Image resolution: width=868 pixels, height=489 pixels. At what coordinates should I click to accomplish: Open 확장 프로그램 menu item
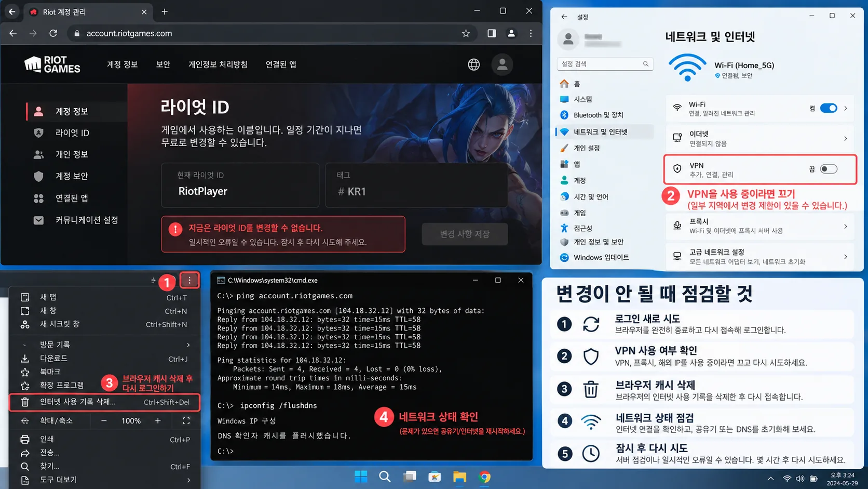coord(62,386)
